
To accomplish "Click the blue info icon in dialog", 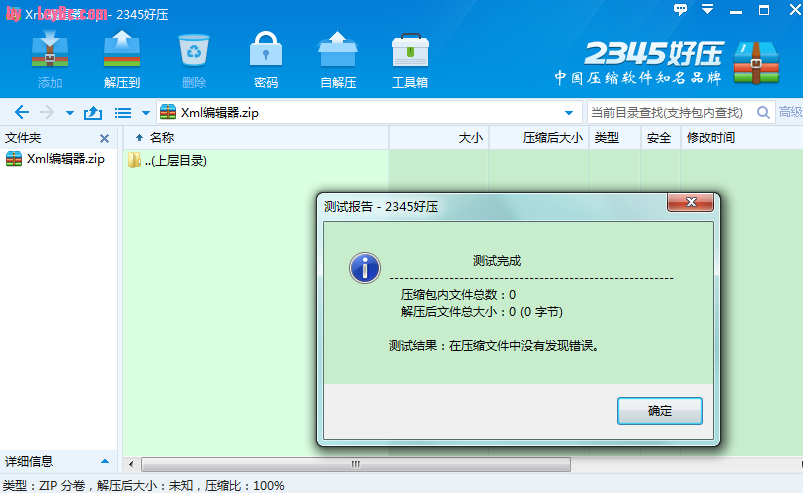I will [x=365, y=268].
